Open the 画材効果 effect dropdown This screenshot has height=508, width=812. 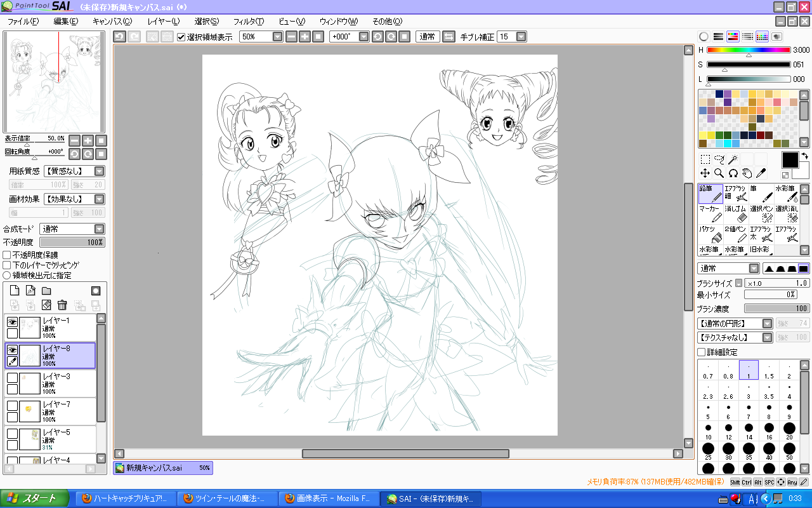click(100, 199)
